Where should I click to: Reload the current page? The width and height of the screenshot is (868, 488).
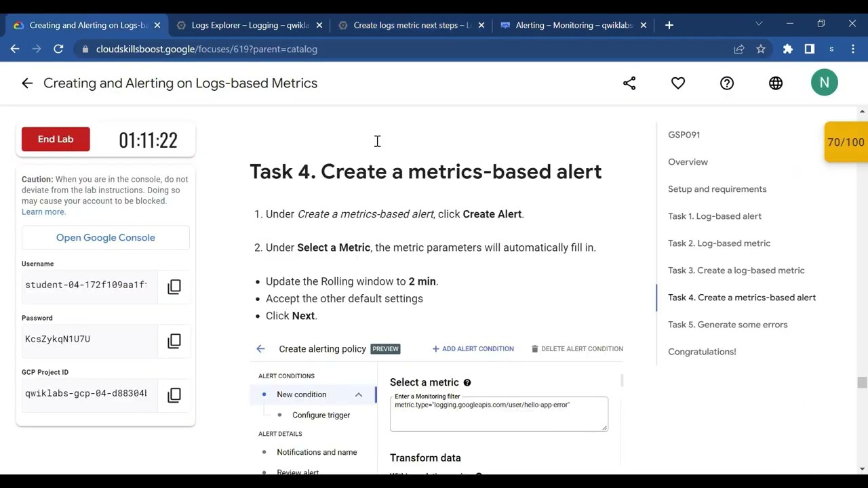pyautogui.click(x=58, y=49)
